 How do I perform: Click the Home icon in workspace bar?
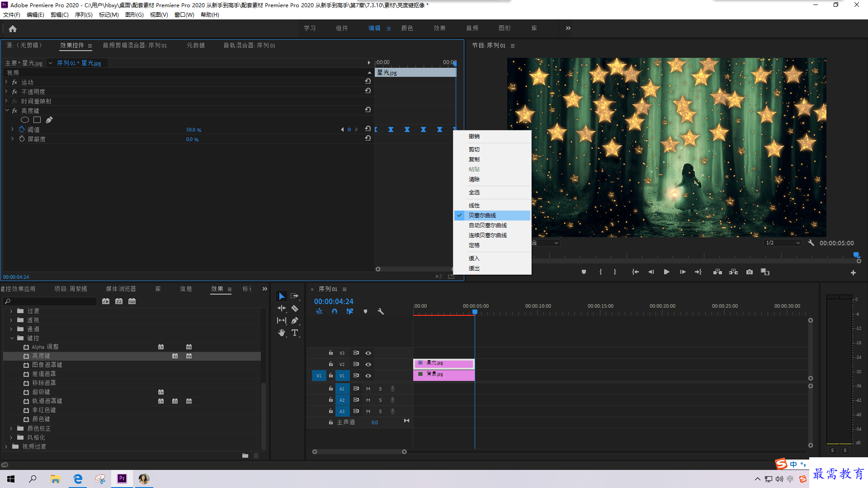pyautogui.click(x=13, y=28)
